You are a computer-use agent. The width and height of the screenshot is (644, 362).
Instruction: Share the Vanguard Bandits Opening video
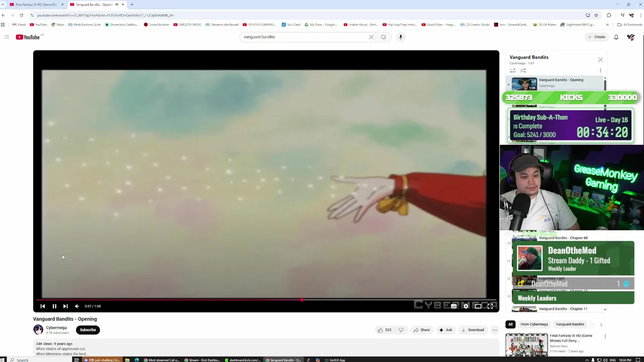click(x=422, y=330)
